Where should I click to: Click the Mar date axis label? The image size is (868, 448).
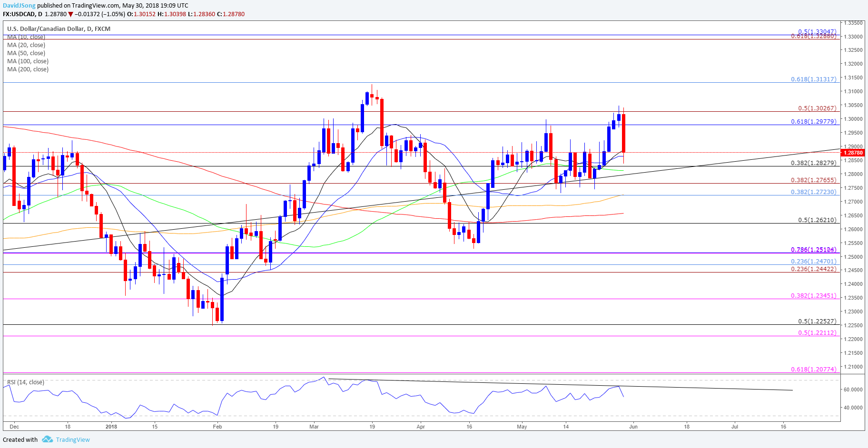tap(314, 427)
